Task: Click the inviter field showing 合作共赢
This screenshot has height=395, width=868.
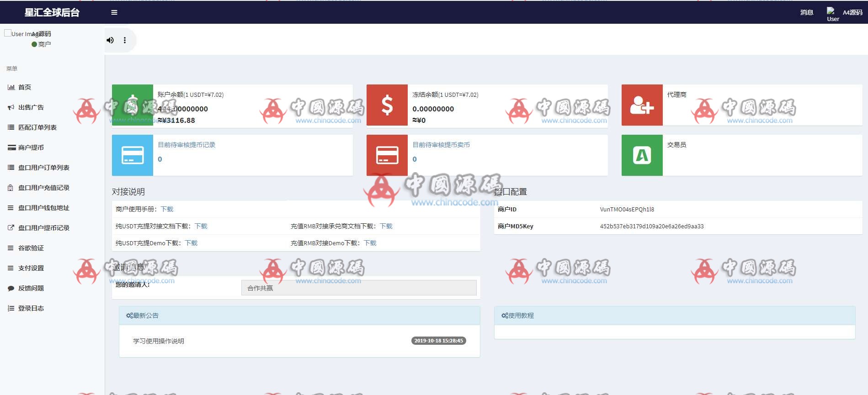Action: (359, 288)
